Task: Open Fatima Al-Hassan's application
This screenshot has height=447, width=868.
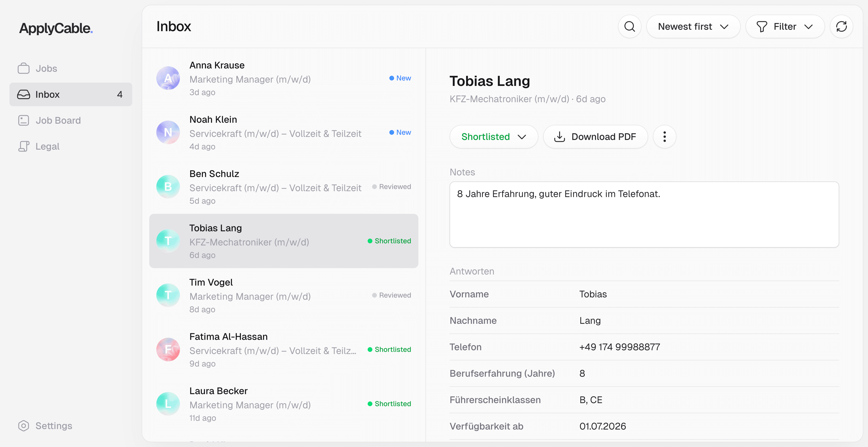Action: tap(284, 350)
